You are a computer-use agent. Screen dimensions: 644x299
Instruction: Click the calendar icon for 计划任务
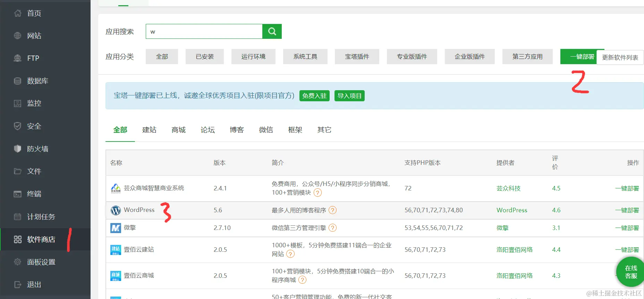18,216
